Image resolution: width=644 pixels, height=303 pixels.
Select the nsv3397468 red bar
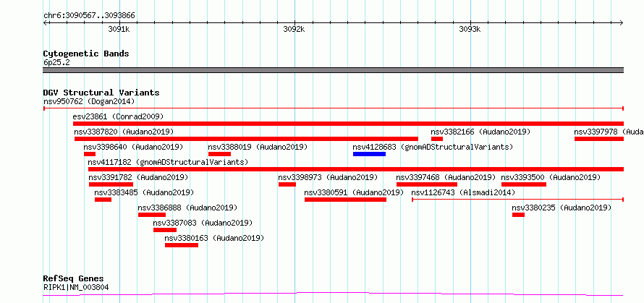pos(427,184)
